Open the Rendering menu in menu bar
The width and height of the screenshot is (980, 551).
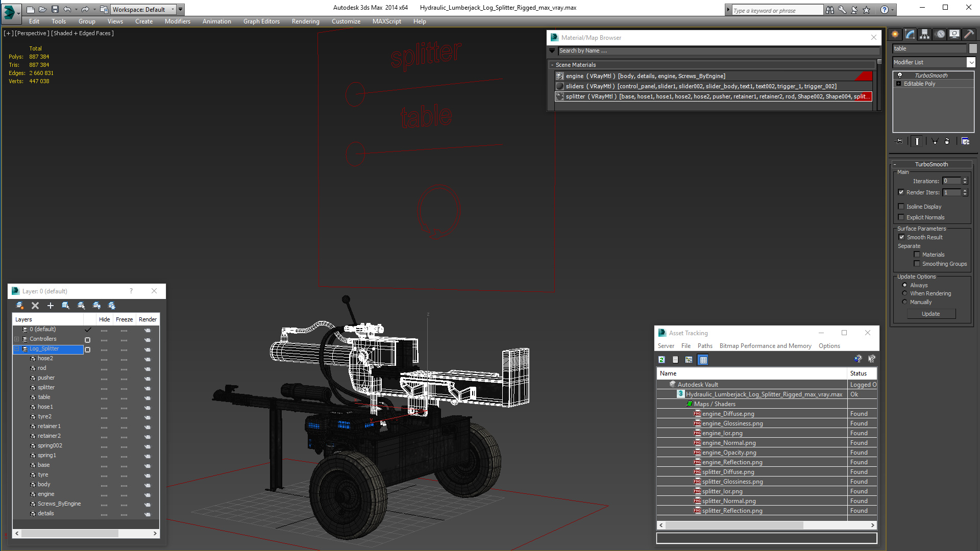(306, 21)
